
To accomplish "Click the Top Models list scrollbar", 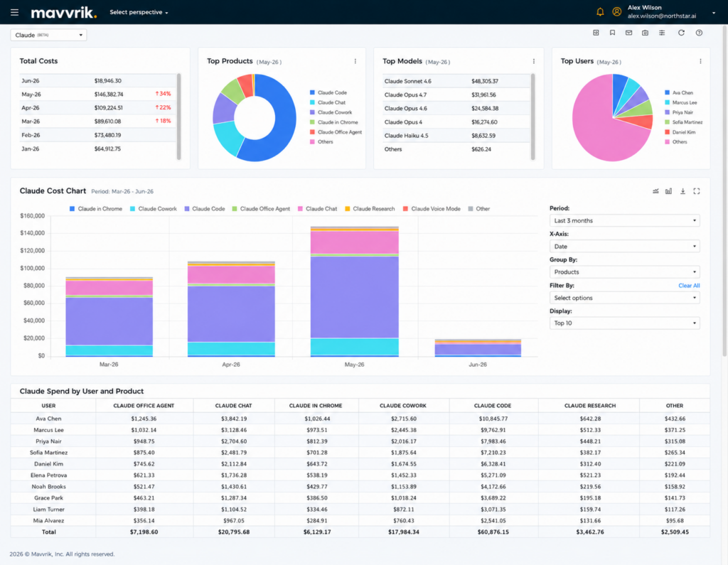I will (x=532, y=117).
